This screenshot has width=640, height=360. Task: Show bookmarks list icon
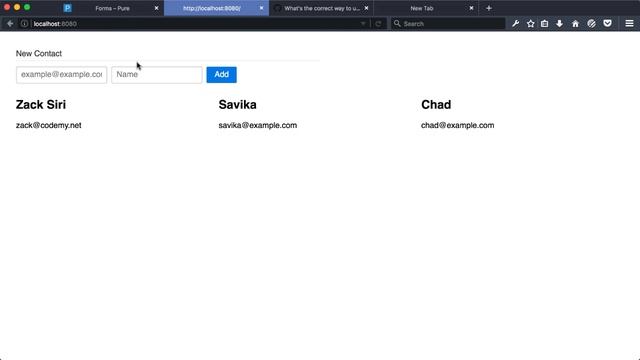544,24
